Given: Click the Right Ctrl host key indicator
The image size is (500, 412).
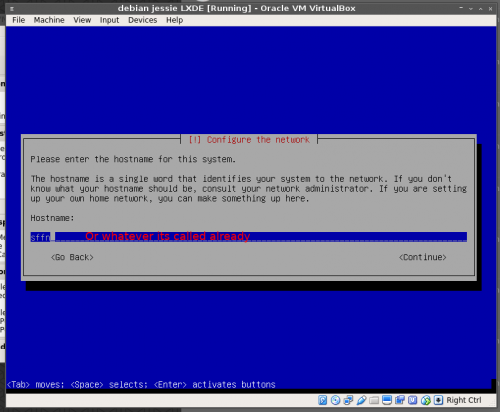Looking at the screenshot, I should pyautogui.click(x=464, y=400).
